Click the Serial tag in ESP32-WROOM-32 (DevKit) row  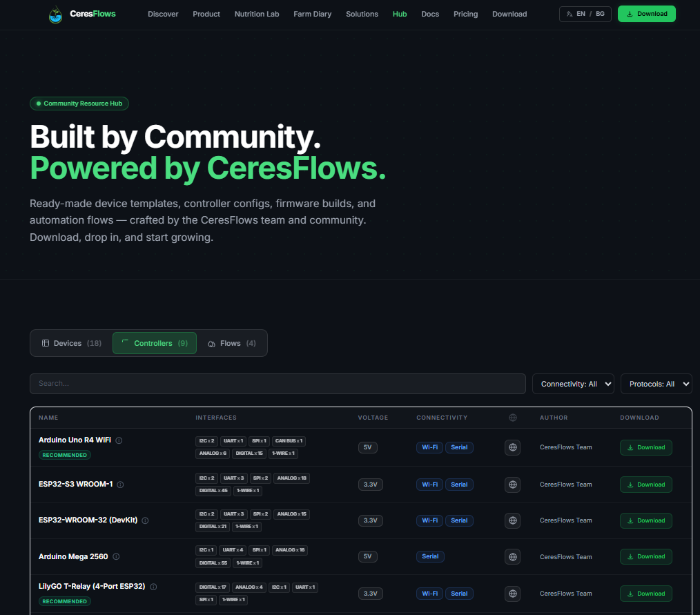coord(459,520)
